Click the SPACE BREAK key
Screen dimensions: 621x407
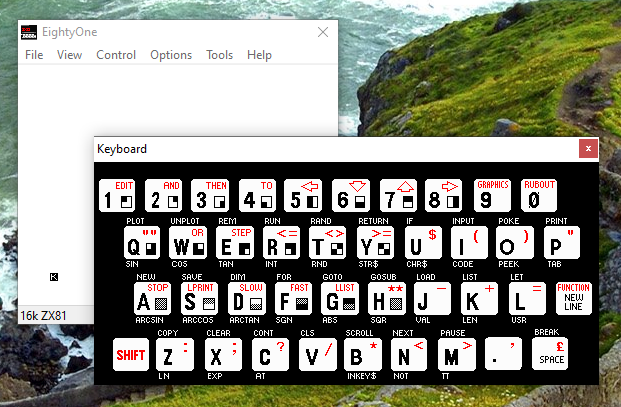click(x=550, y=354)
